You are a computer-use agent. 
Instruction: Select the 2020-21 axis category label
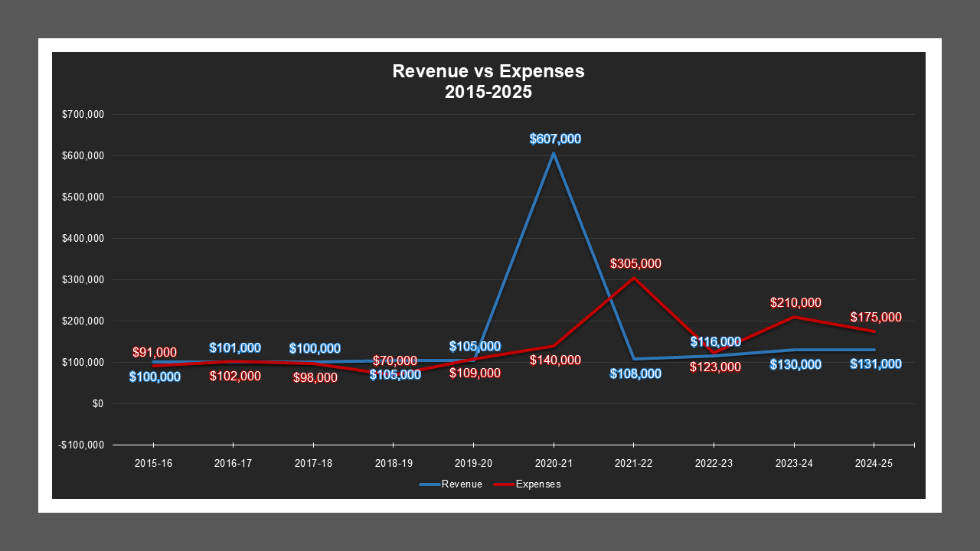(554, 463)
